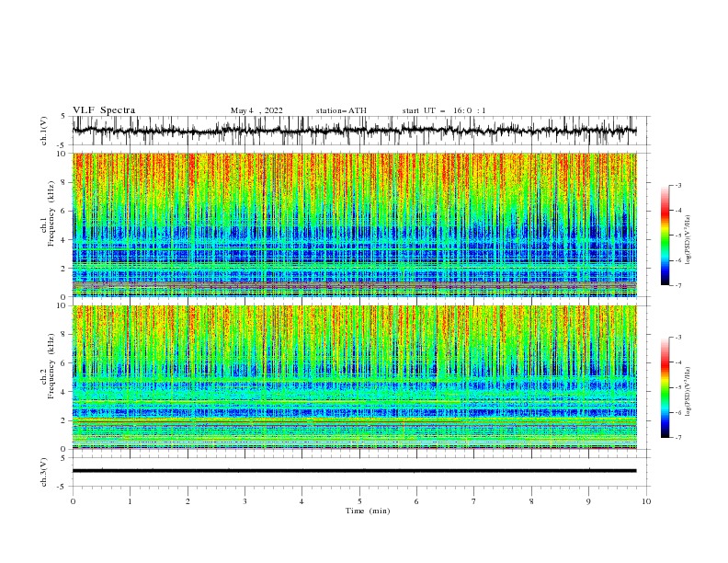Viewport: 728px width, 563px height.
Task: Click time axis tick label '0'
Action: click(x=73, y=501)
